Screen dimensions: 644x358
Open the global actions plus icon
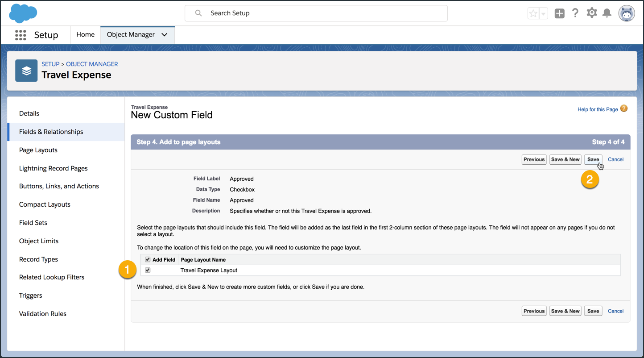click(x=559, y=13)
